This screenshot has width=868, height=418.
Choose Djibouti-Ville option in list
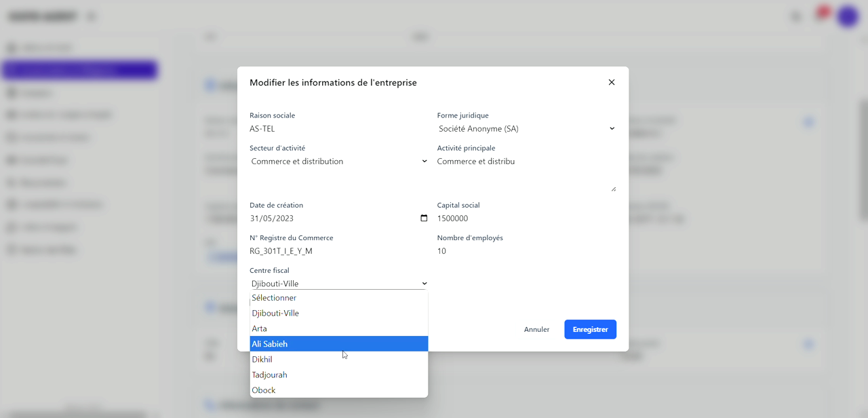pyautogui.click(x=338, y=313)
